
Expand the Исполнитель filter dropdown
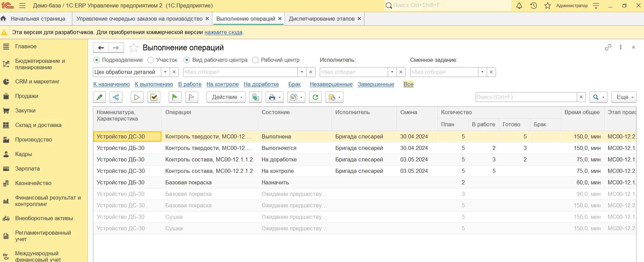tap(392, 72)
